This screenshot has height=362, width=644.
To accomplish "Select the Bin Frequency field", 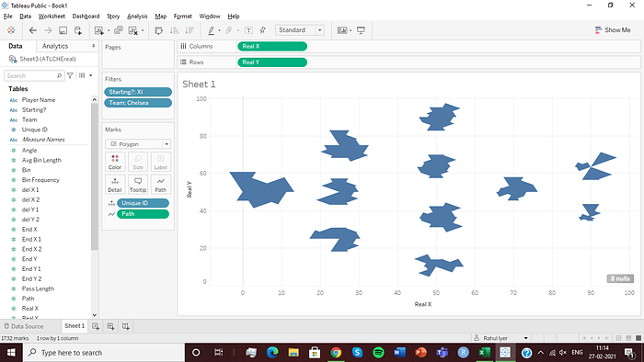I will point(40,180).
